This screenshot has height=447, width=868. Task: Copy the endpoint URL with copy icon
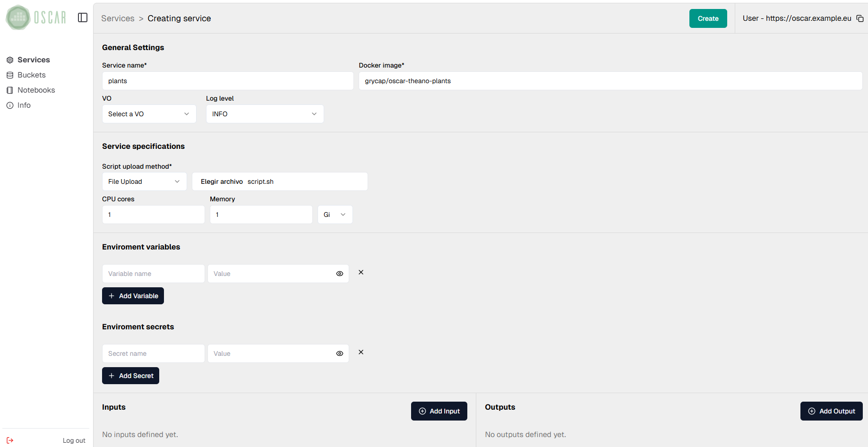point(860,18)
